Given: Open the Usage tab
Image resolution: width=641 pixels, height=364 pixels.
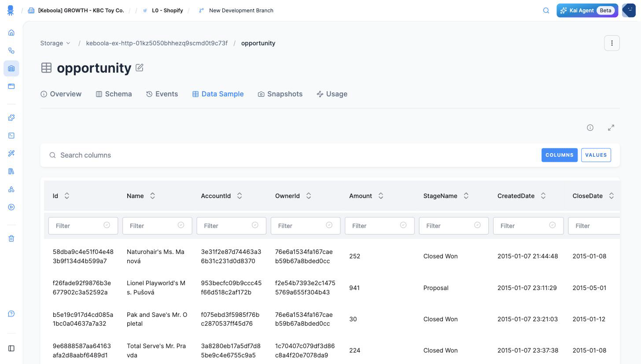Looking at the screenshot, I should click(332, 94).
